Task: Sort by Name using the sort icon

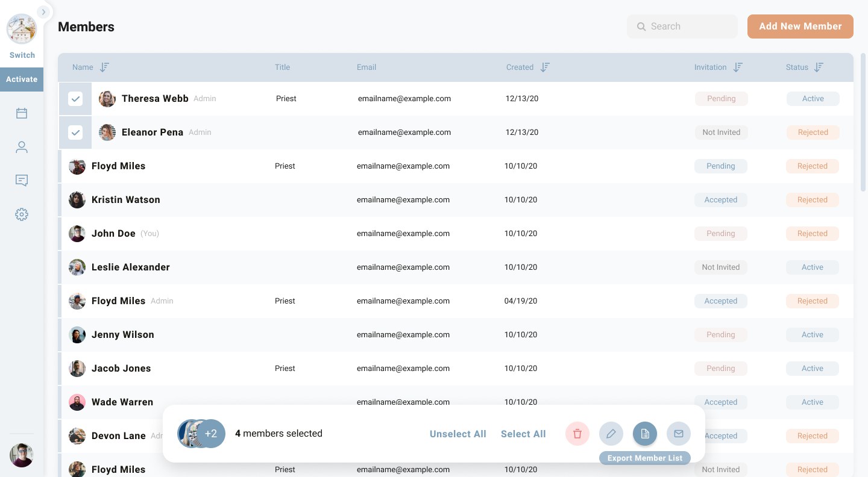Action: pyautogui.click(x=104, y=67)
